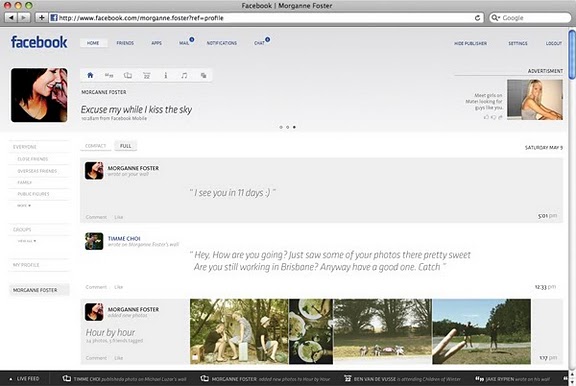This screenshot has width=576, height=386.
Task: Open Friends in top navigation
Action: (x=125, y=43)
